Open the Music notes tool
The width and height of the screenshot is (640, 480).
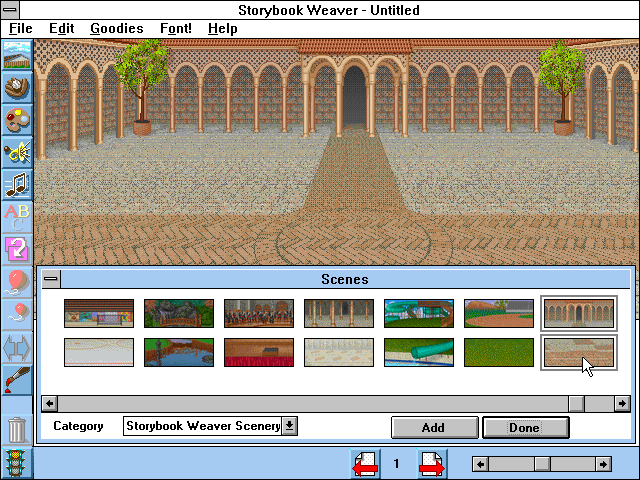tap(17, 185)
